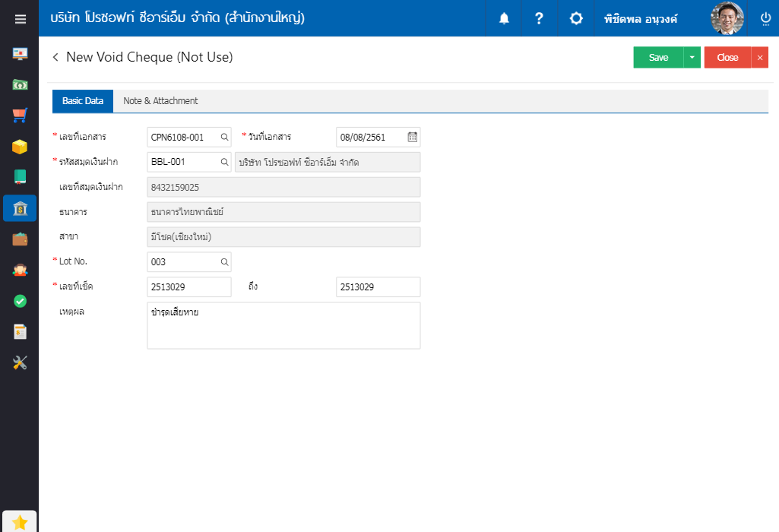Screen dimensions: 779x532
Task: Open the brown wallet sidebar module
Action: point(20,239)
